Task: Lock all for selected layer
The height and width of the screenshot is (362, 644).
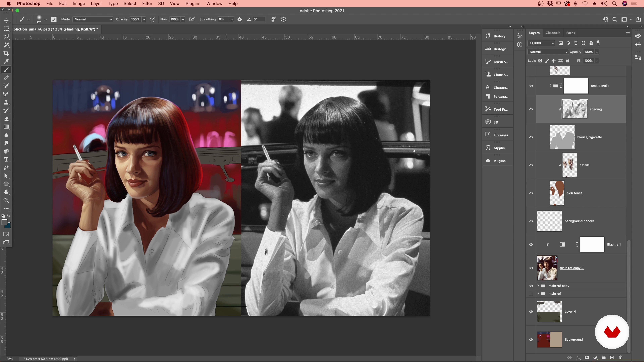Action: [x=568, y=61]
